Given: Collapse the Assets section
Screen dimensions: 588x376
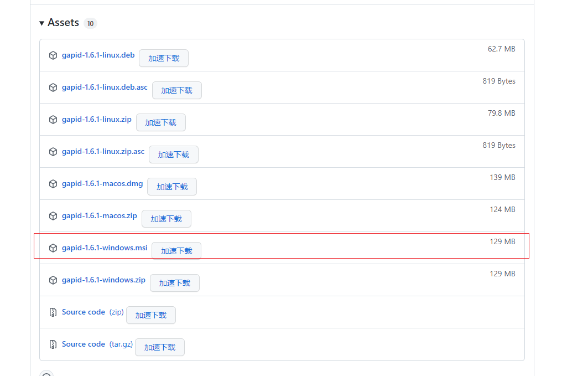Looking at the screenshot, I should point(42,23).
